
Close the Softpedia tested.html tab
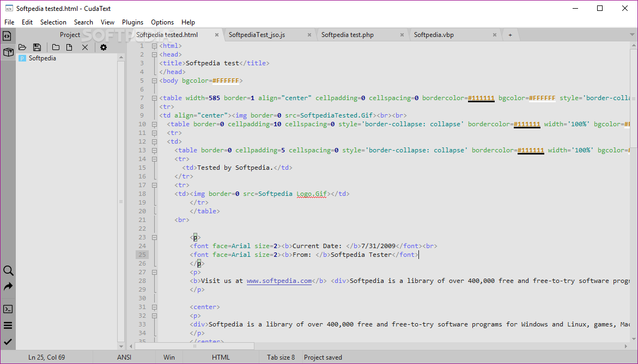(217, 35)
